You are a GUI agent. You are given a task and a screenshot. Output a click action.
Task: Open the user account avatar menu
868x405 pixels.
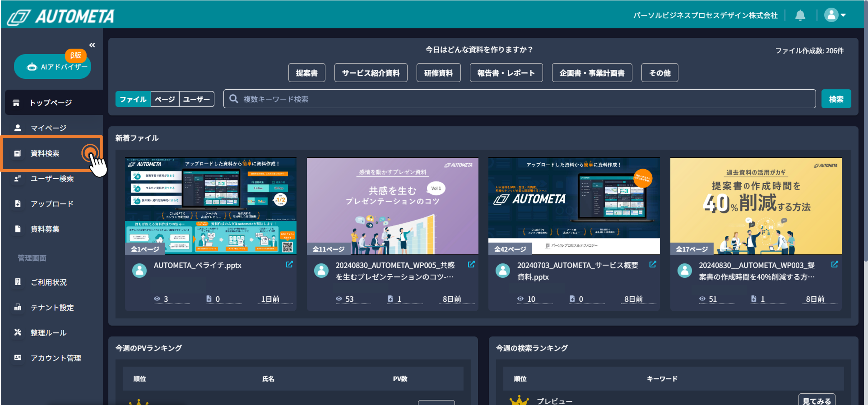coord(835,15)
